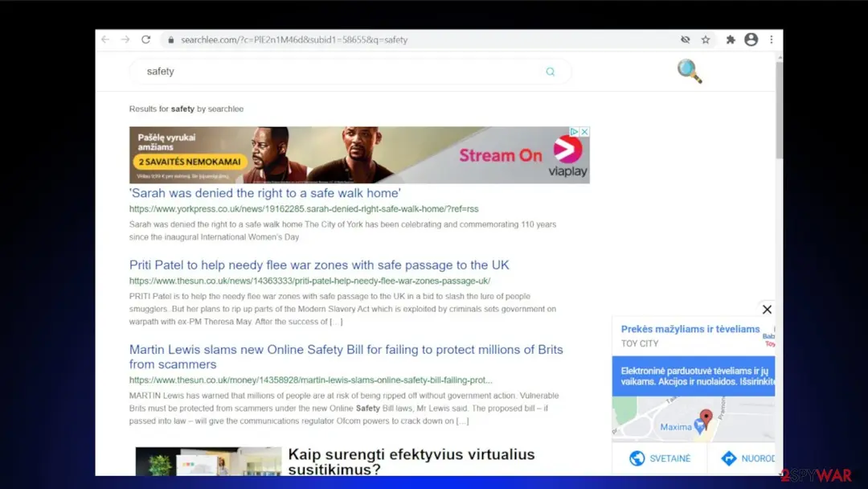The width and height of the screenshot is (868, 489).
Task: Reload the searchlee page
Action: coord(145,39)
